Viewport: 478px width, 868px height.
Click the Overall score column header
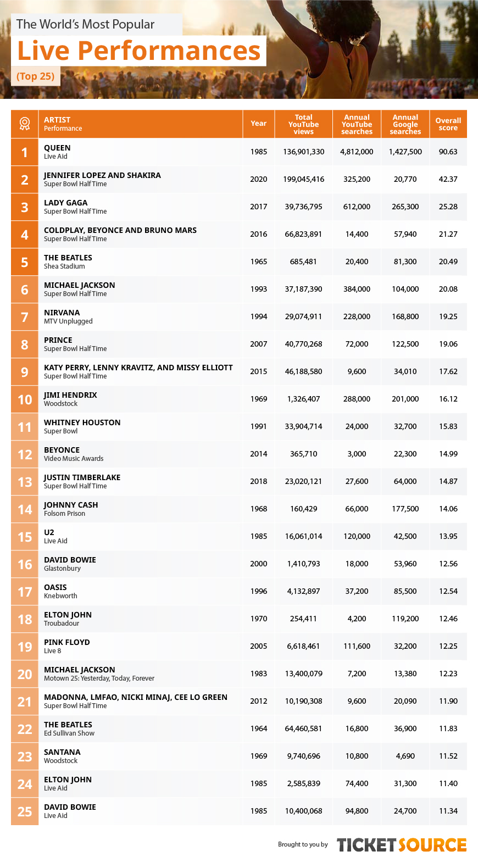(x=448, y=124)
